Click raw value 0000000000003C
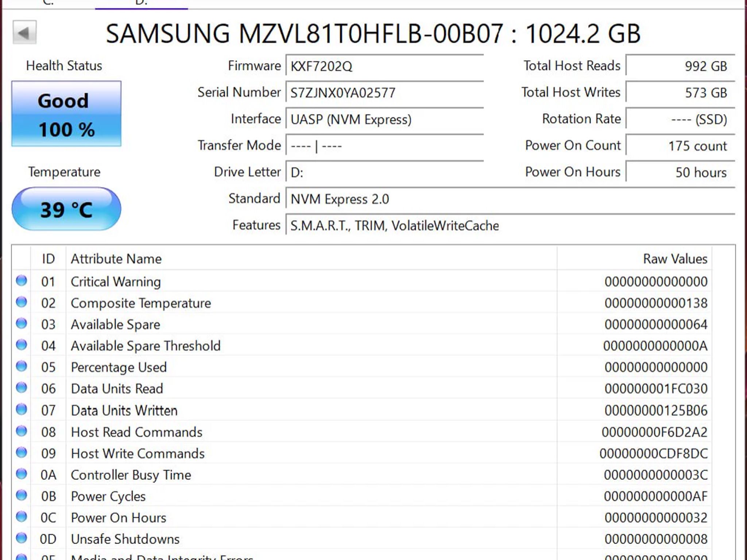This screenshot has height=560, width=747. tap(656, 475)
